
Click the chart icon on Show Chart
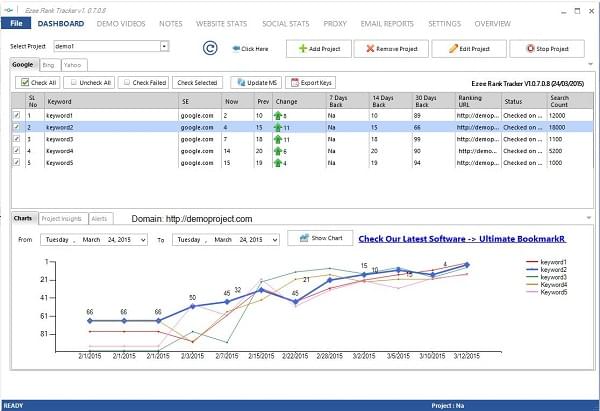tap(301, 238)
